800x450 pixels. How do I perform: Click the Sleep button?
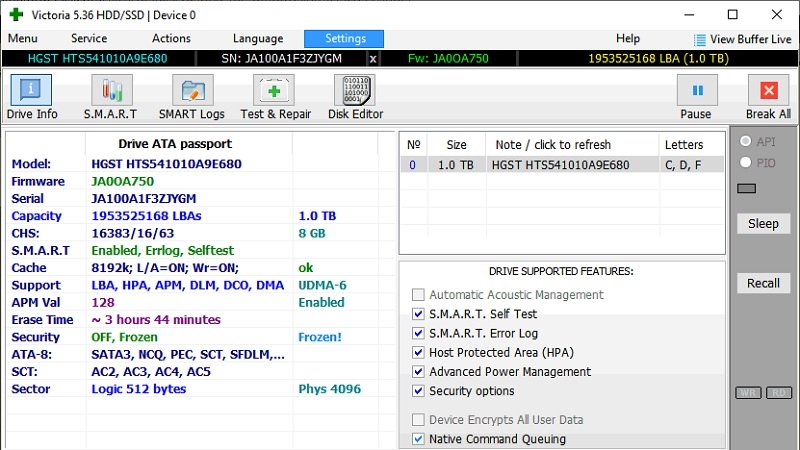click(x=763, y=224)
